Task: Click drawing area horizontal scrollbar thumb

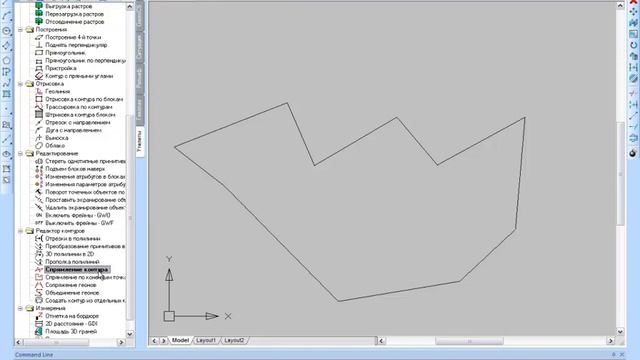Action: click(x=469, y=340)
